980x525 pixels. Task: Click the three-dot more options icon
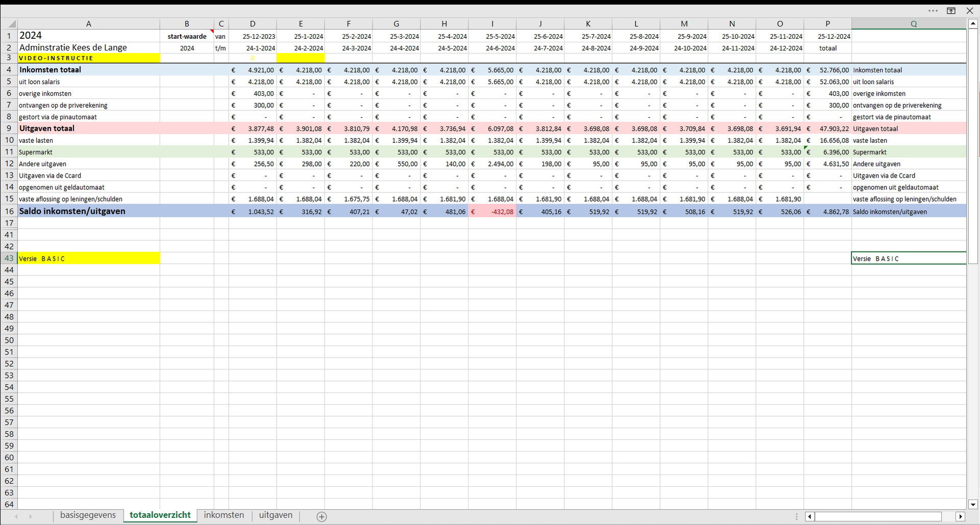click(x=933, y=11)
